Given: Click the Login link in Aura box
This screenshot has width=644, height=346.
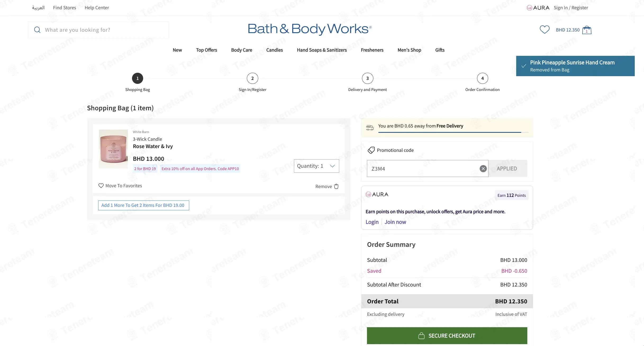Looking at the screenshot, I should 372,222.
